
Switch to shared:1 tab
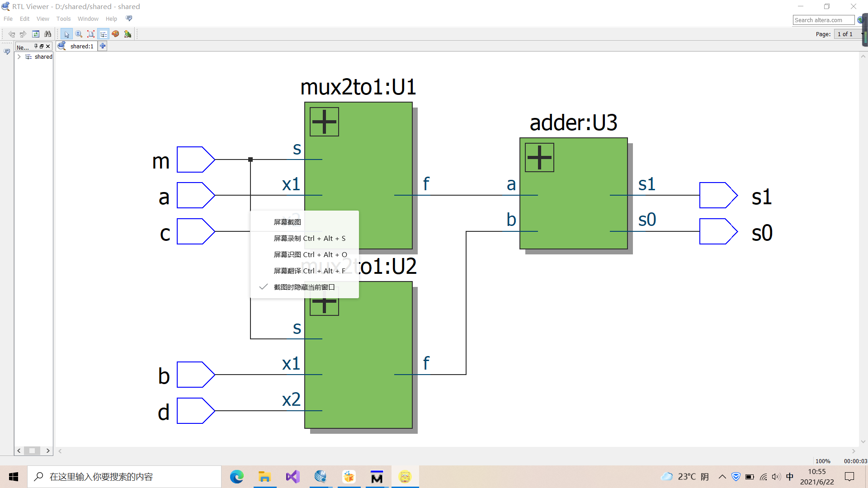click(x=81, y=46)
